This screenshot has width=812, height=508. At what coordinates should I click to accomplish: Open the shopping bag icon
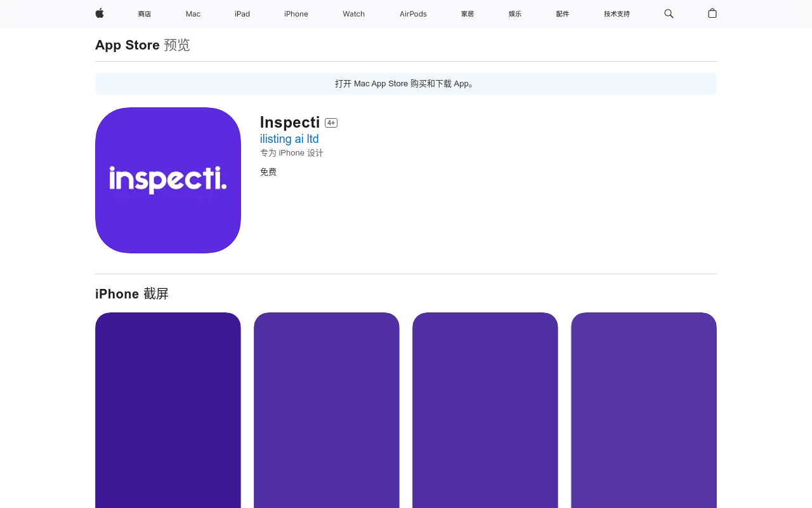point(712,13)
